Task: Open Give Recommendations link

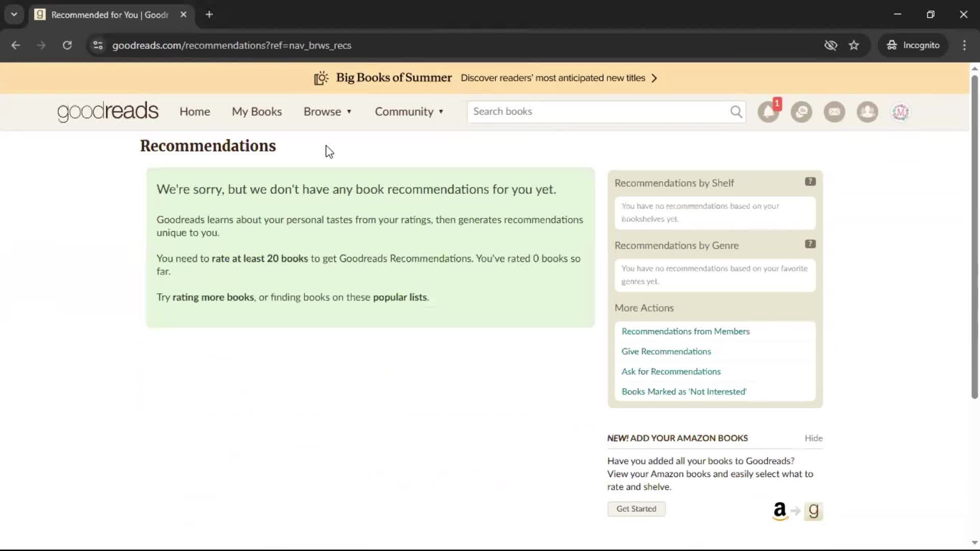Action: pyautogui.click(x=666, y=352)
